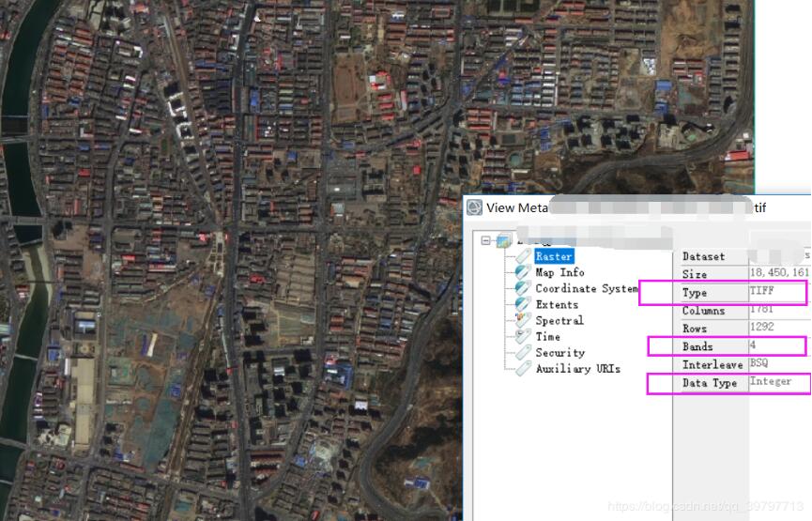This screenshot has height=521, width=812.
Task: Select the Raster metadata item
Action: tap(554, 256)
